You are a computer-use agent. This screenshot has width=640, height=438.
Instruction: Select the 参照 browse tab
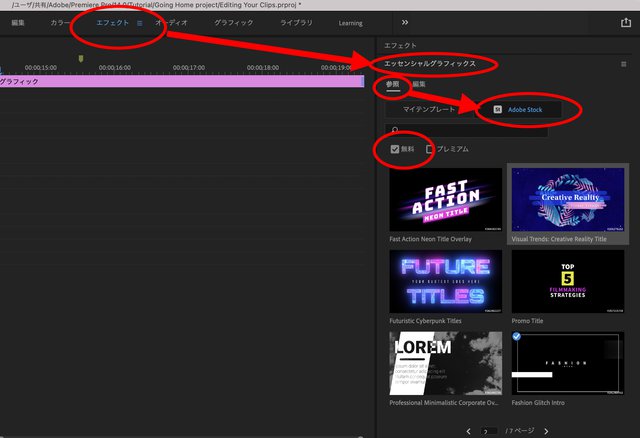(x=393, y=84)
